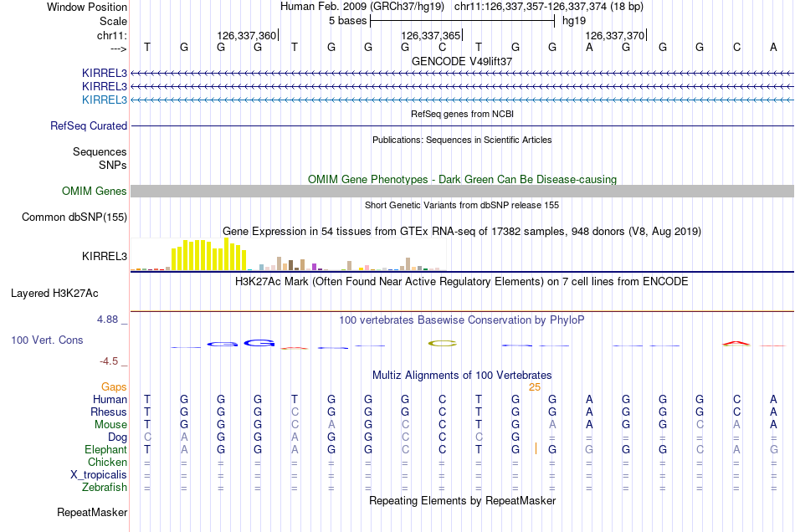Click the Layered H3K27Ac label

pyautogui.click(x=54, y=294)
